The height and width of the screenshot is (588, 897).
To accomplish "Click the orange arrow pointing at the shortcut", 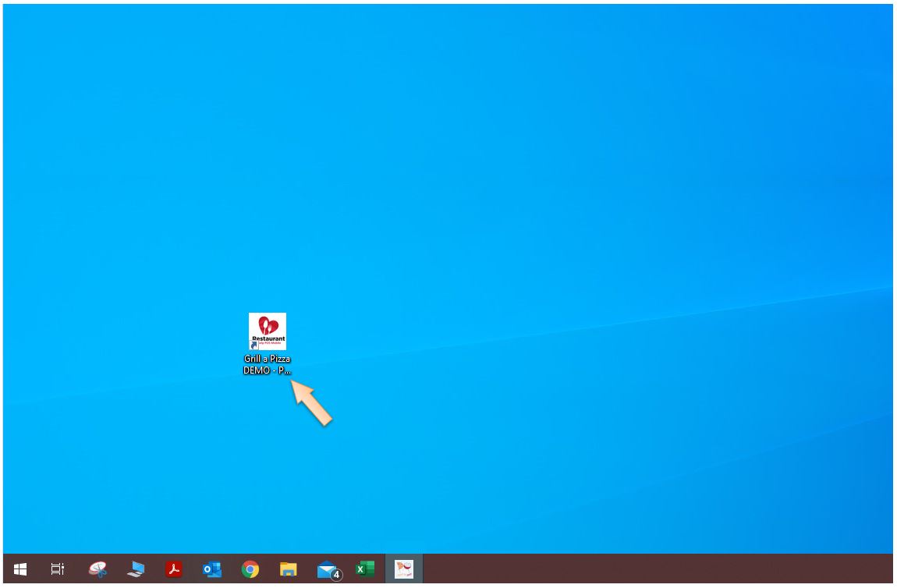I will pyautogui.click(x=313, y=403).
